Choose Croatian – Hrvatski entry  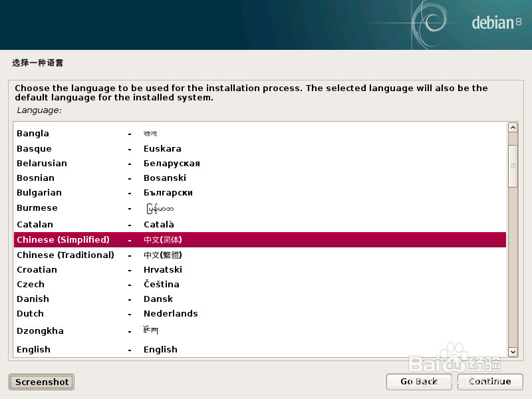(x=260, y=269)
